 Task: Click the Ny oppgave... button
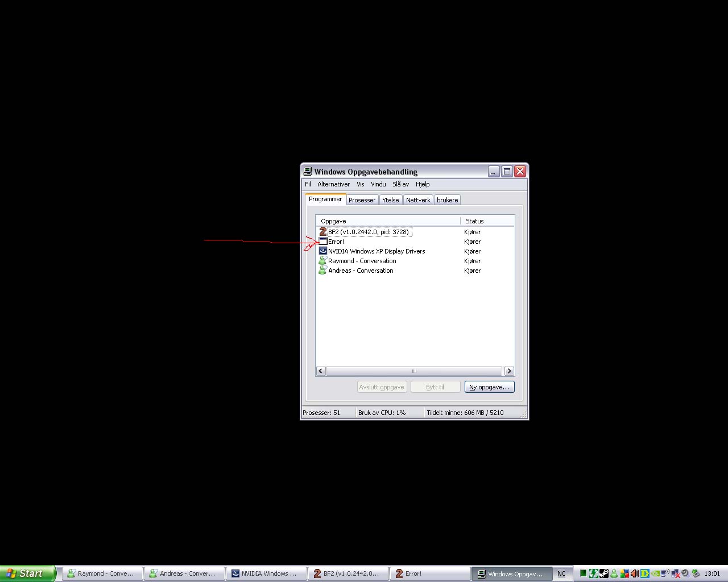489,387
